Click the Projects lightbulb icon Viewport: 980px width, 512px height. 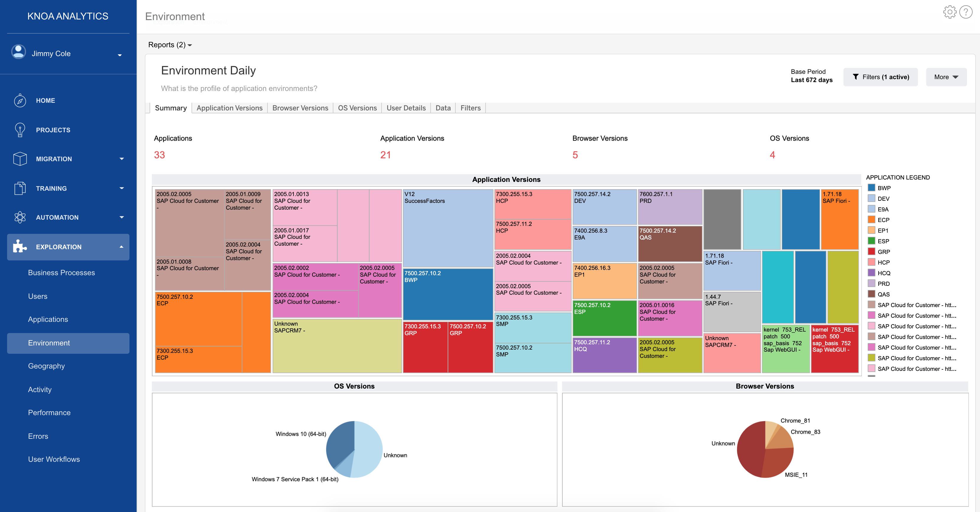(20, 130)
